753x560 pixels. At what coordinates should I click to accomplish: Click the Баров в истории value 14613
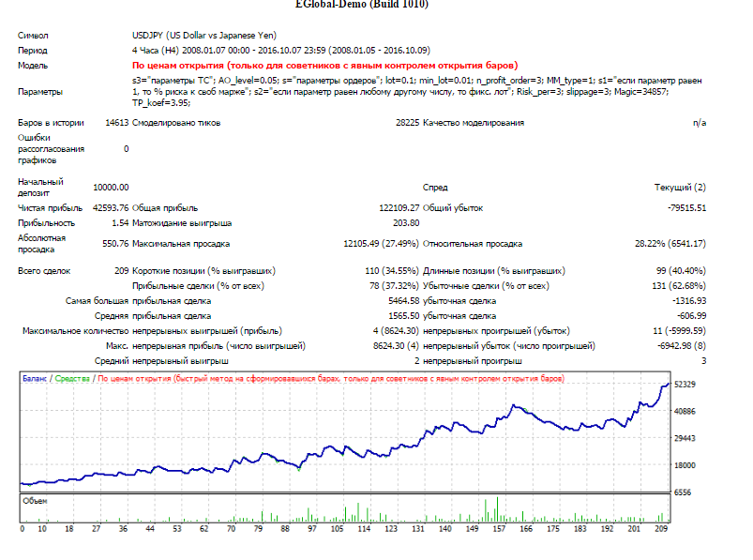116,123
